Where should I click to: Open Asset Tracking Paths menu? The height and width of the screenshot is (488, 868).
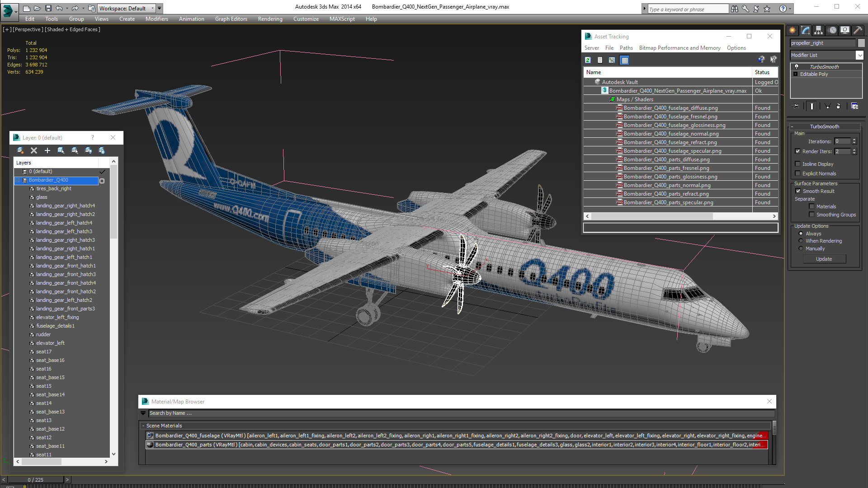click(626, 48)
